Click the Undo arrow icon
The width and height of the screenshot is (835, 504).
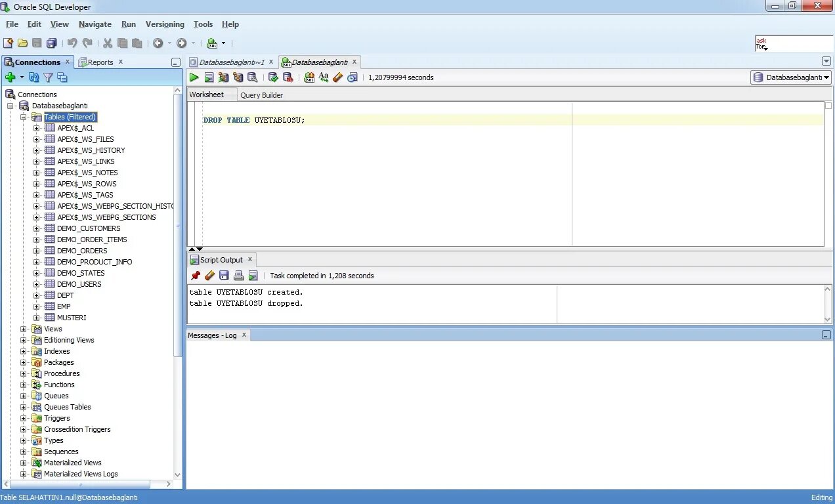[x=72, y=43]
